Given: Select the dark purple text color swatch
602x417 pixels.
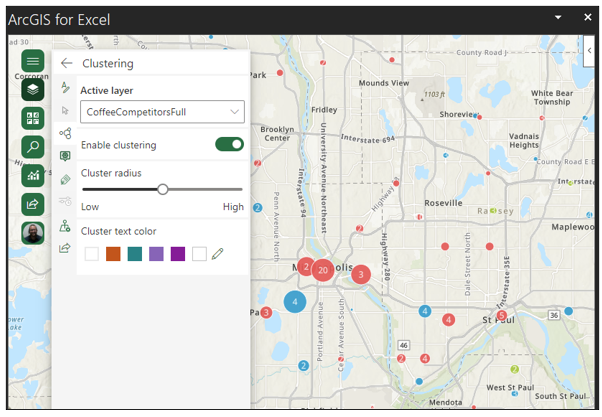Looking at the screenshot, I should click(x=178, y=254).
